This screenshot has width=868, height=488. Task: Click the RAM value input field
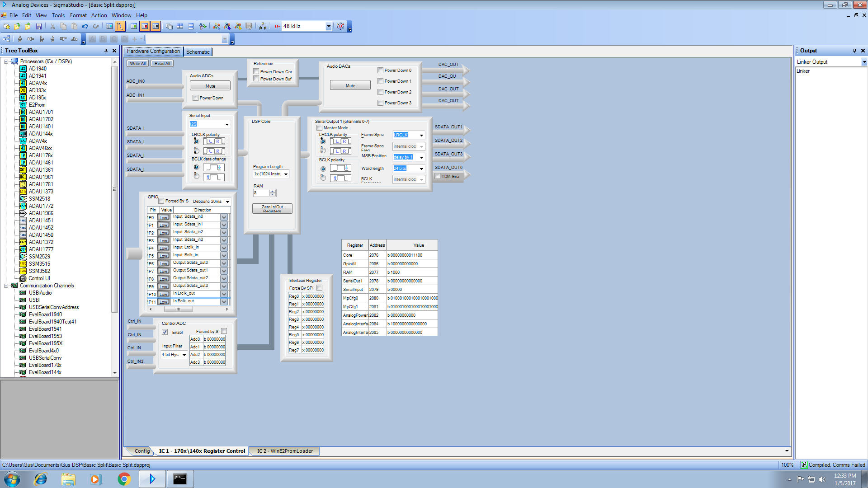point(261,193)
